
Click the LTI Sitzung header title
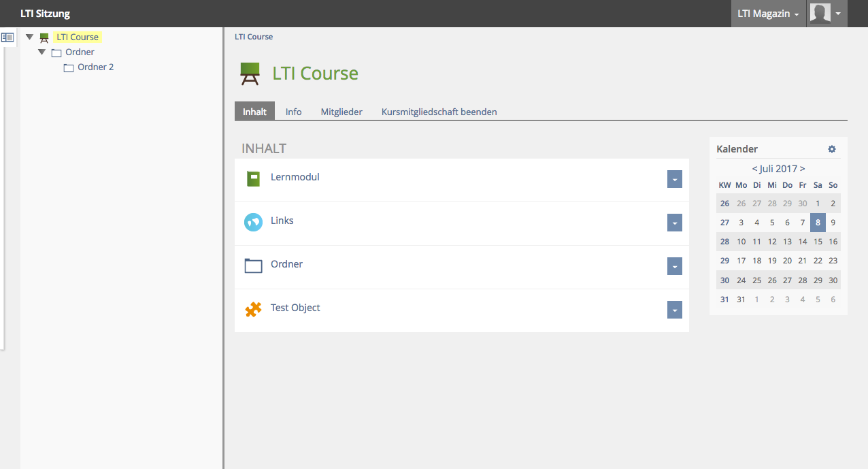tap(45, 14)
